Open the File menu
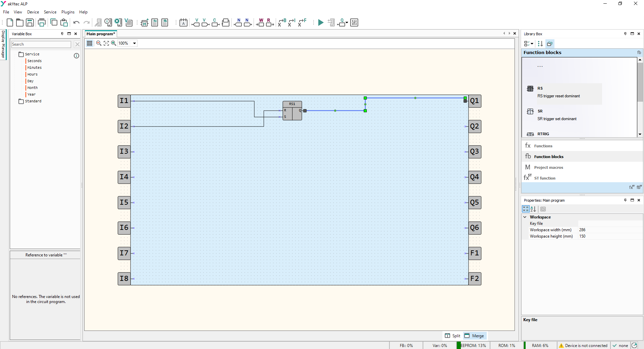The image size is (644, 349). pos(6,12)
